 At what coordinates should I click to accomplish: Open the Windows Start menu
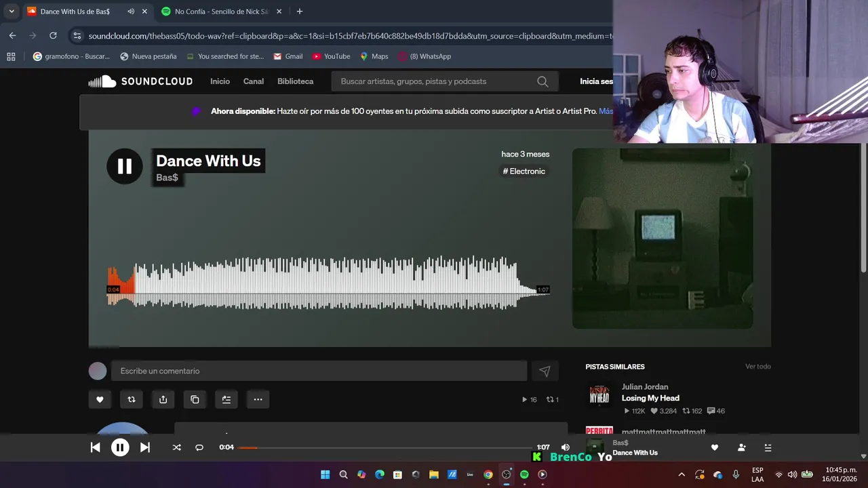point(325,474)
